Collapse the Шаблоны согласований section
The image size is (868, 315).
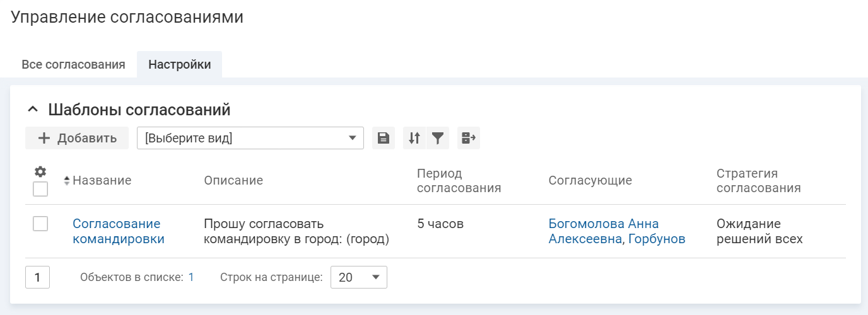[x=33, y=110]
